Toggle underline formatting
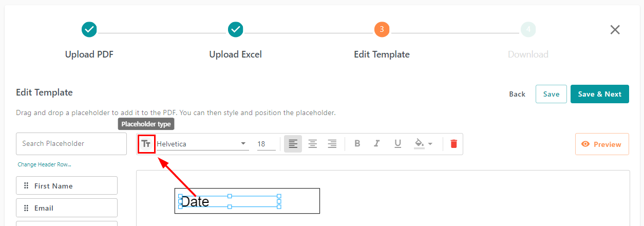 pyautogui.click(x=397, y=144)
